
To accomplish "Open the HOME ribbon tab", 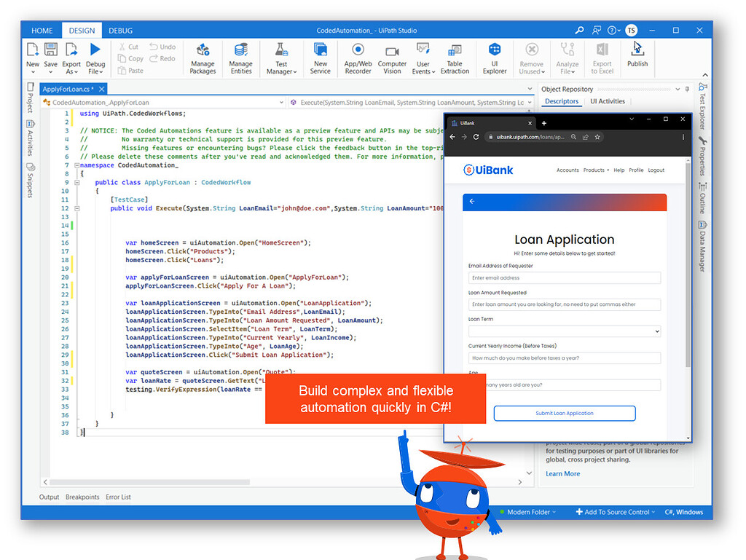I will click(42, 31).
